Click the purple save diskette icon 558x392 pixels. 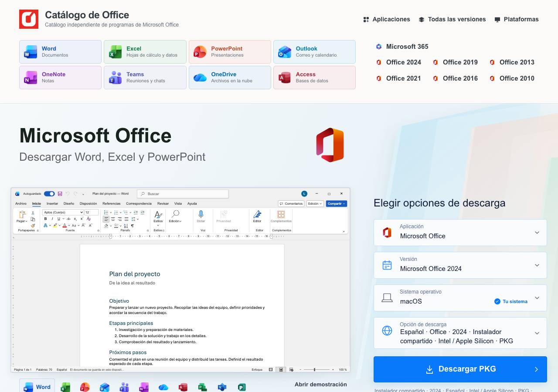click(x=60, y=194)
